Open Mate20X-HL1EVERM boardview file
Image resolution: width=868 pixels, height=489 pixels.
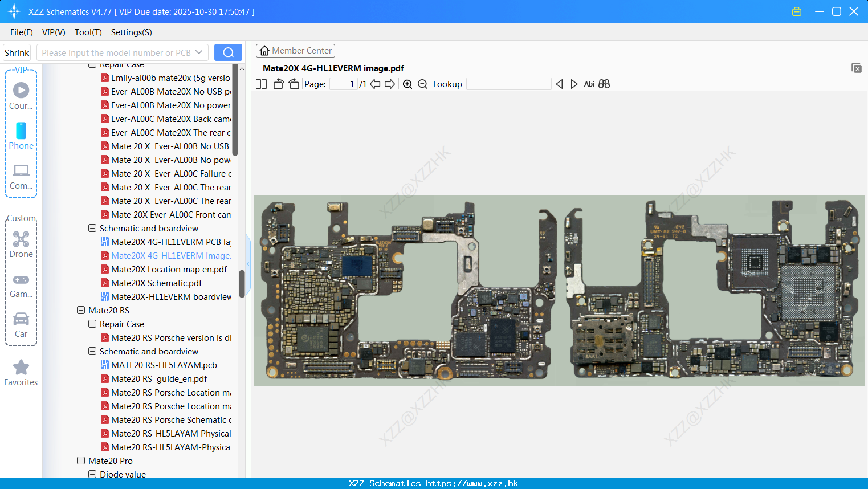[166, 296]
